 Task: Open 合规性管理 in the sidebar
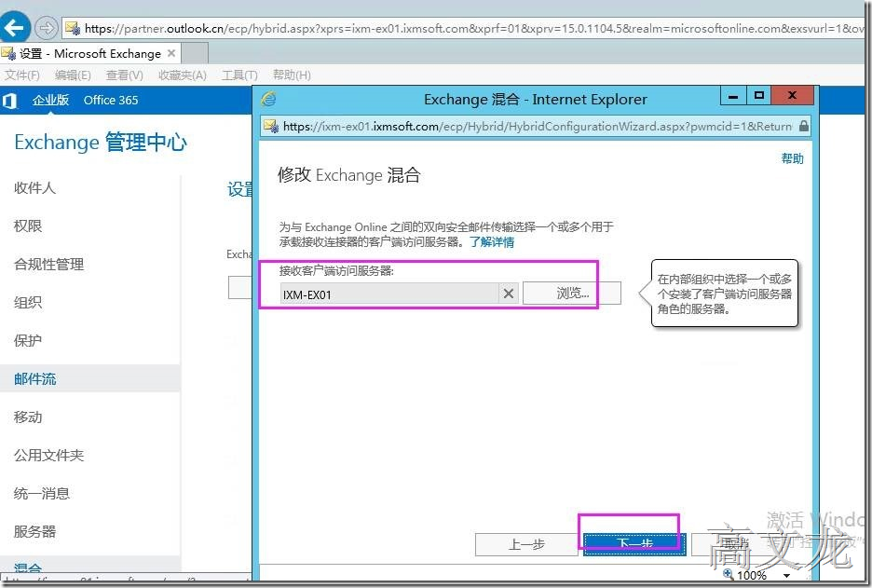click(49, 265)
